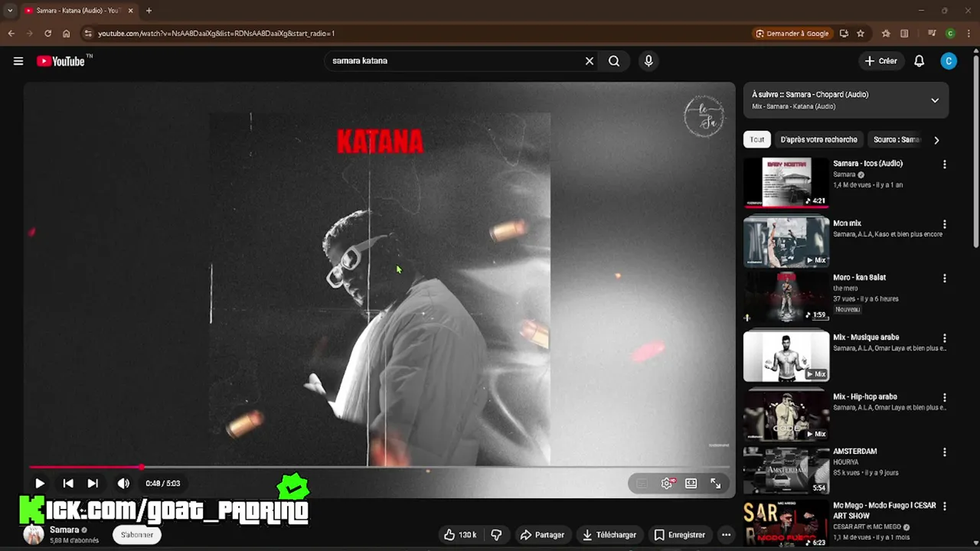Screen dimensions: 980x551
Task: Share the video via Partager
Action: 542,535
